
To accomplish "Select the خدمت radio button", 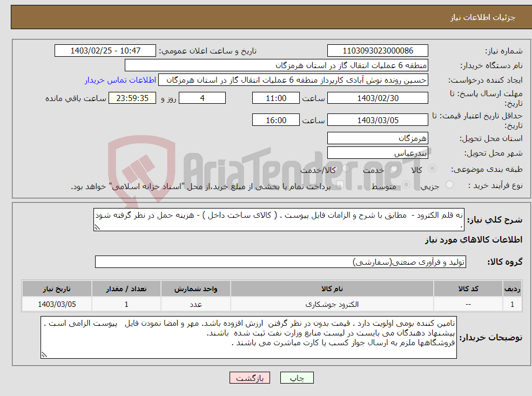I will 394,169.
